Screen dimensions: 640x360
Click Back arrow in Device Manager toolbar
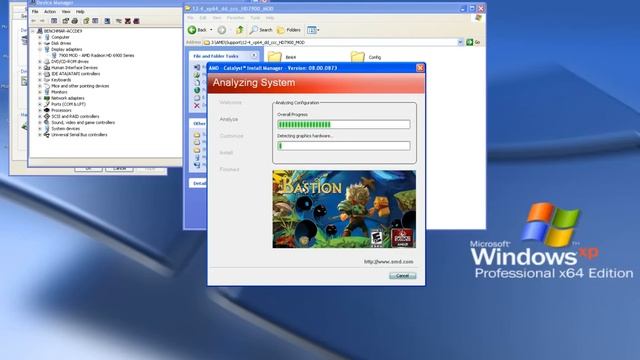pyautogui.click(x=34, y=21)
